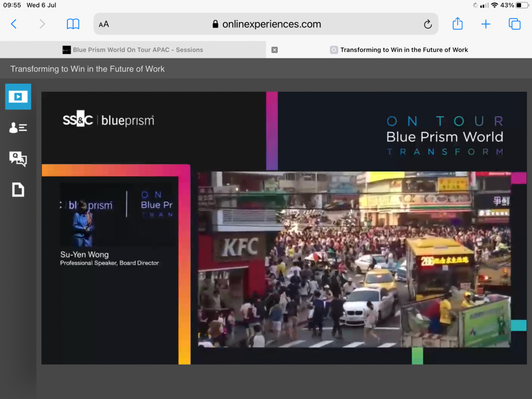The height and width of the screenshot is (399, 532).
Task: Click the SS&C blueprism logo
Action: pyautogui.click(x=109, y=119)
